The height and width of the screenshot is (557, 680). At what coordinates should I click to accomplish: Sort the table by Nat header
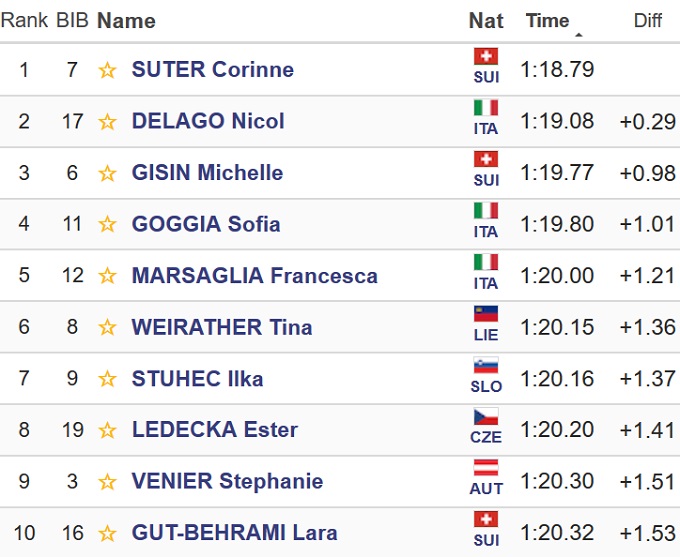tap(486, 20)
